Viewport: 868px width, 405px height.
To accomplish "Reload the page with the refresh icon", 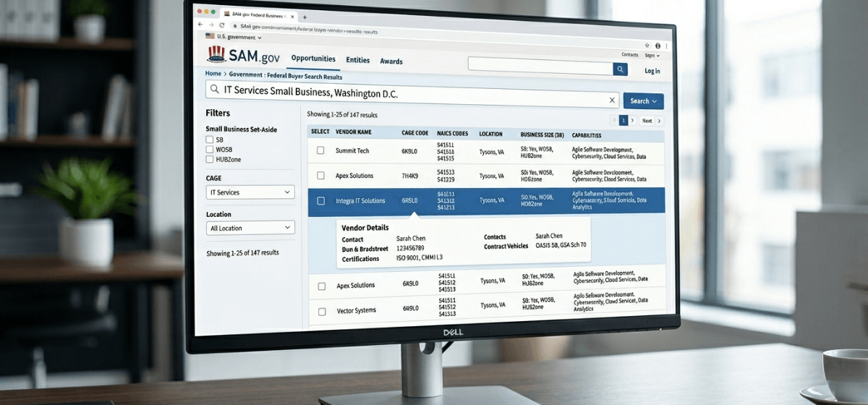I will tap(222, 25).
